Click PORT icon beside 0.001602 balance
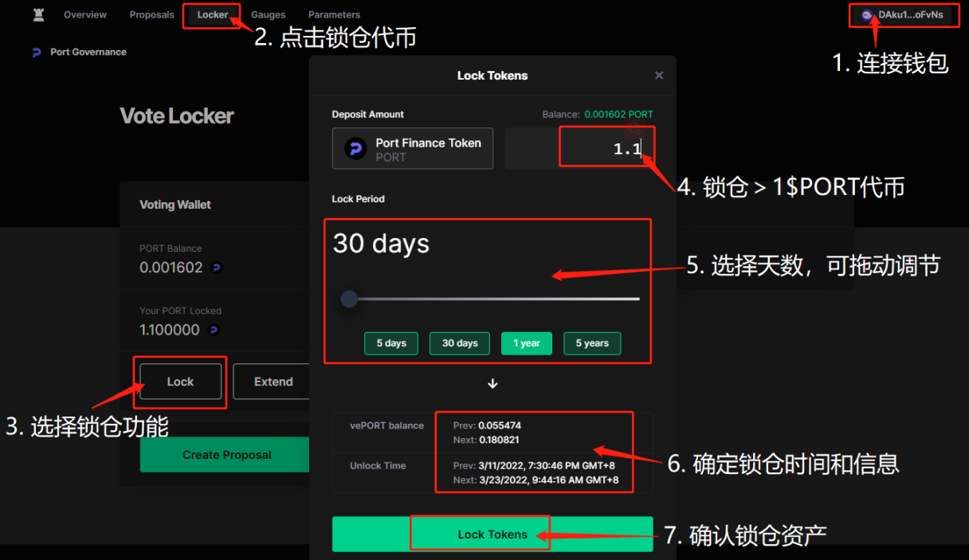 [x=216, y=268]
